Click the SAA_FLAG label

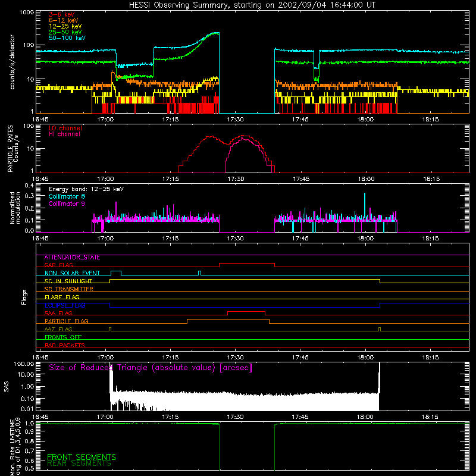click(x=58, y=313)
